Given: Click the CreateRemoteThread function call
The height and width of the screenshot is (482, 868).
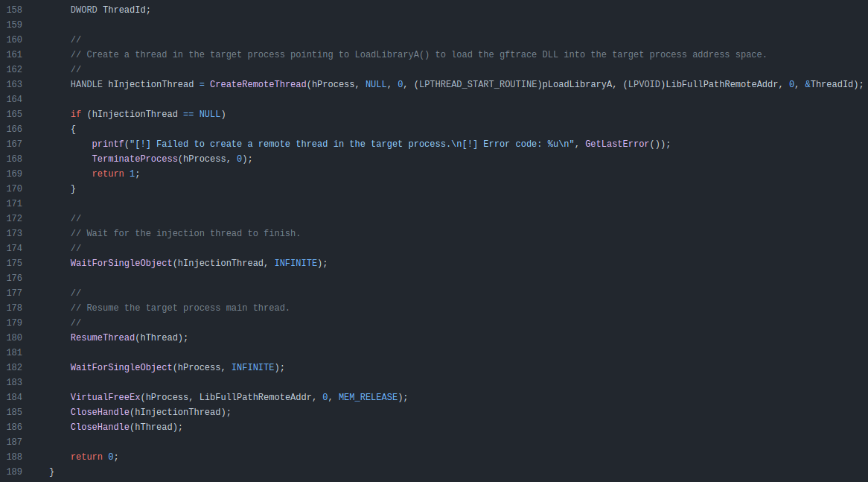Looking at the screenshot, I should (258, 84).
